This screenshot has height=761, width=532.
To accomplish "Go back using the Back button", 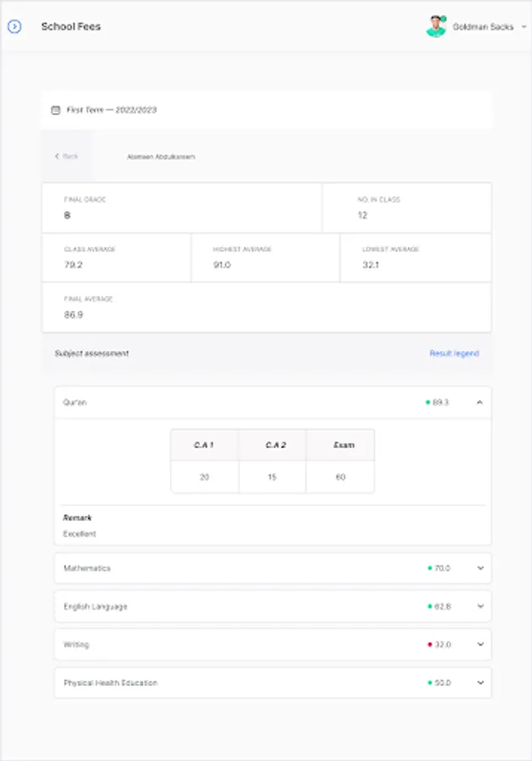I will [x=67, y=156].
